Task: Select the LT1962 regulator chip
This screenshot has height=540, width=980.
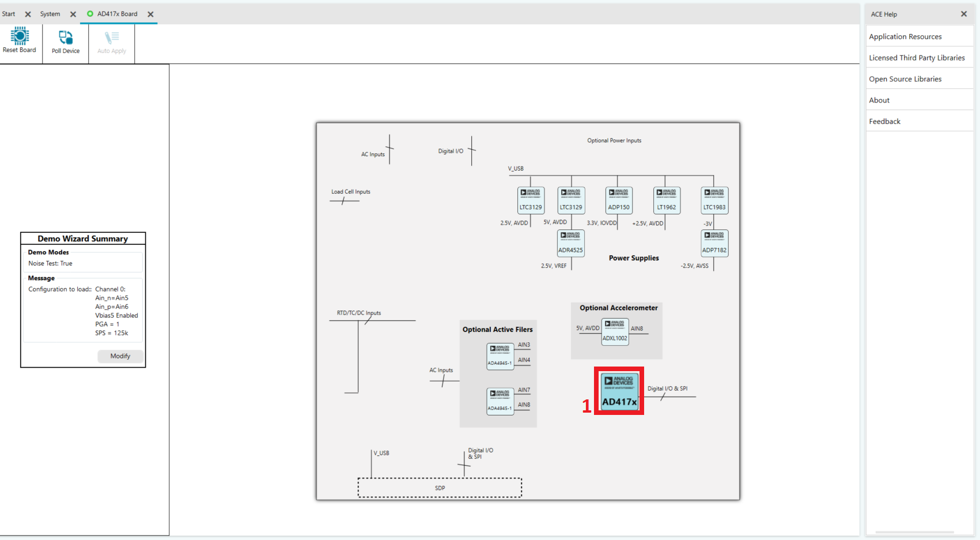Action: point(667,201)
